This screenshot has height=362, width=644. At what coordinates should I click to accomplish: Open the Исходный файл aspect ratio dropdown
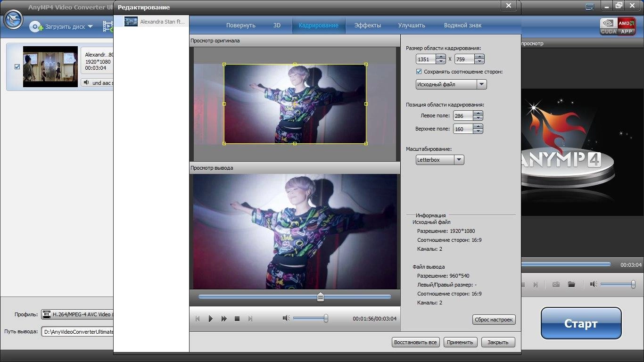(451, 84)
